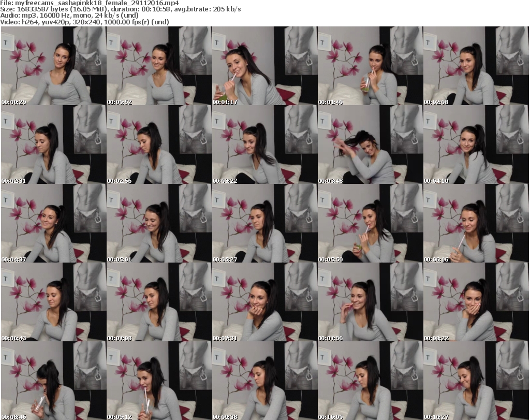Pick the thumbnail frame at 00:05:27
The image size is (530, 420).
(264, 223)
